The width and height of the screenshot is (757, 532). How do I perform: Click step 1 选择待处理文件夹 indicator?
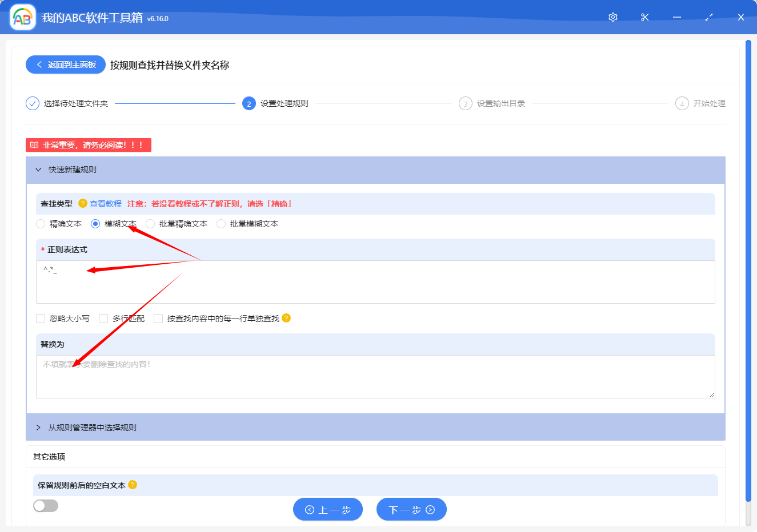coord(32,103)
